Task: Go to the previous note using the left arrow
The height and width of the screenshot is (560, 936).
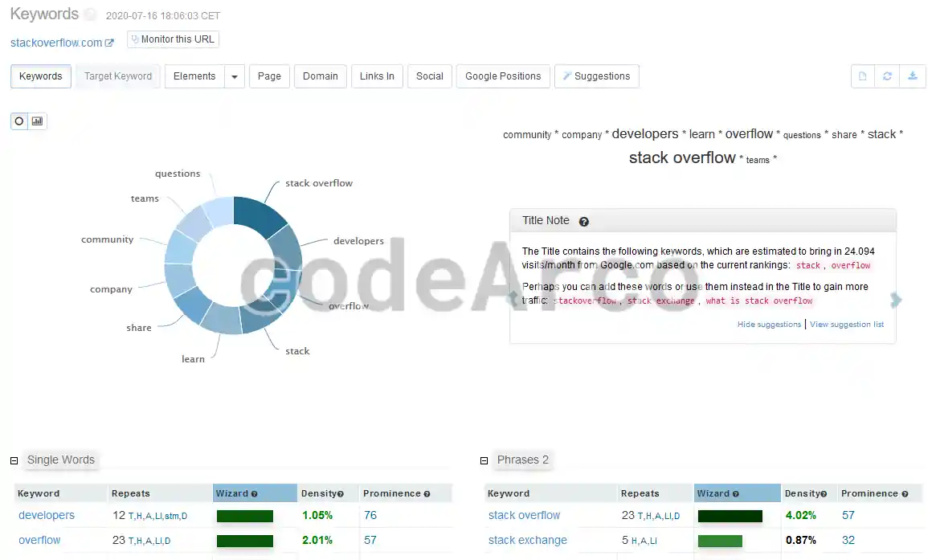Action: tap(512, 299)
